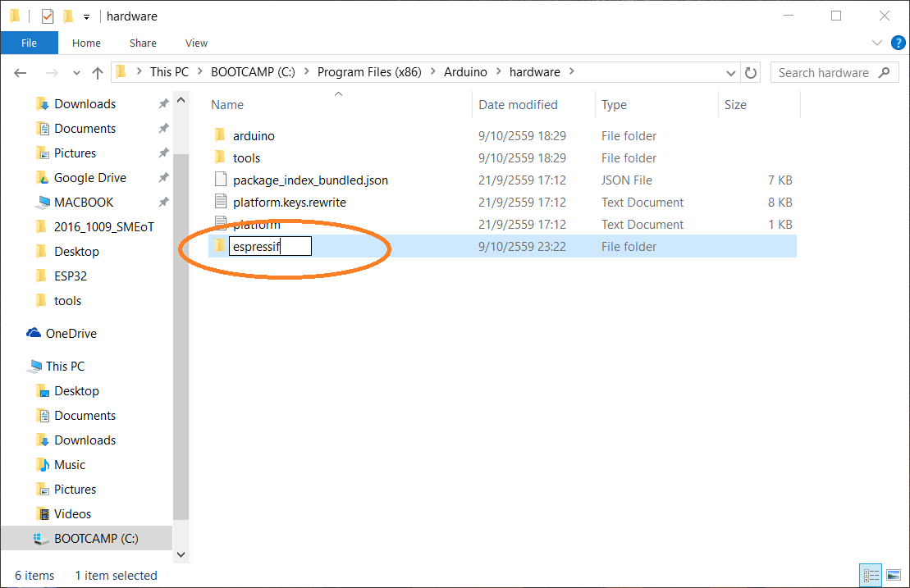
Task: Select package_index_bundled.json file
Action: point(310,180)
